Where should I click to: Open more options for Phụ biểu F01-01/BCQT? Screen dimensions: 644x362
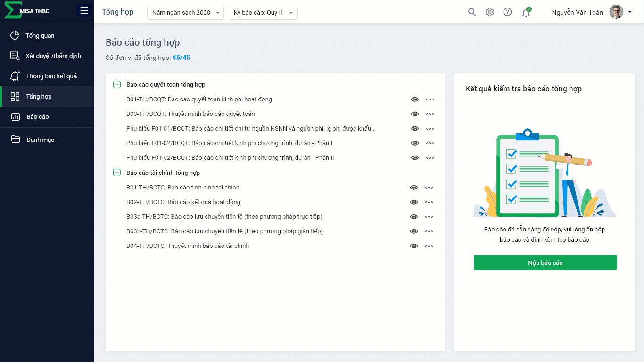click(429, 129)
